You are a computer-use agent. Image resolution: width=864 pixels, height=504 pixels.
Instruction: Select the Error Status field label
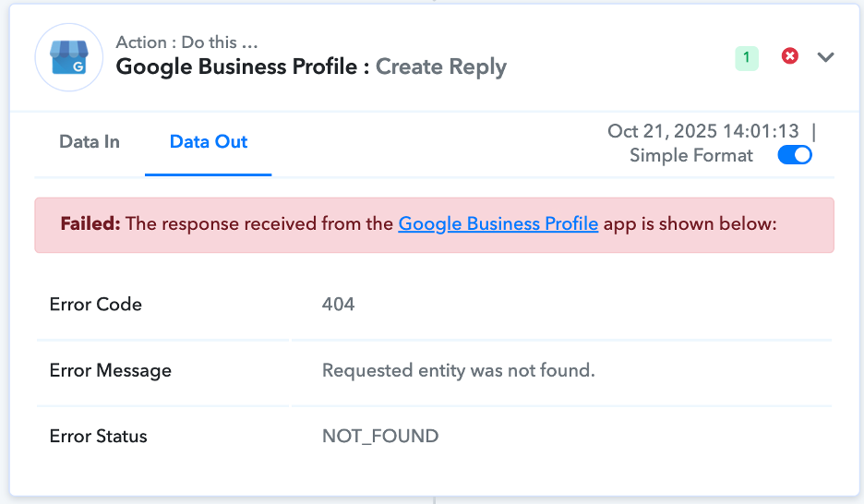coord(99,436)
